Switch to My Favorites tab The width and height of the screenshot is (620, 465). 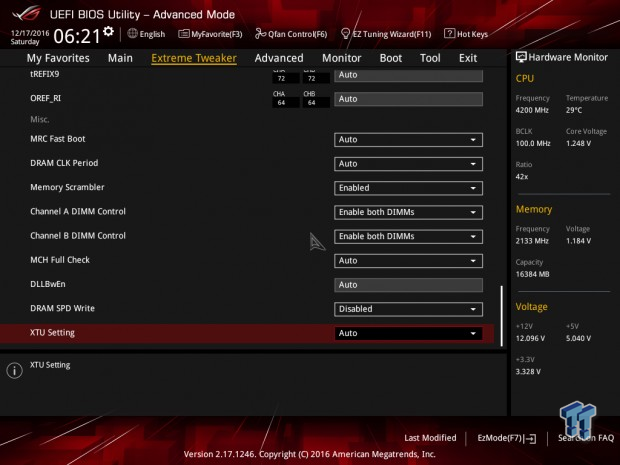[x=58, y=58]
